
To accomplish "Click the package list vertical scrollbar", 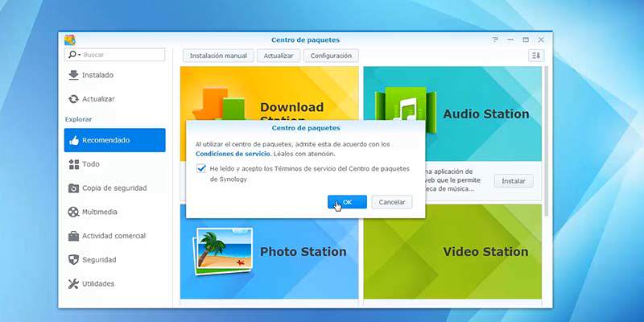I will point(546,142).
